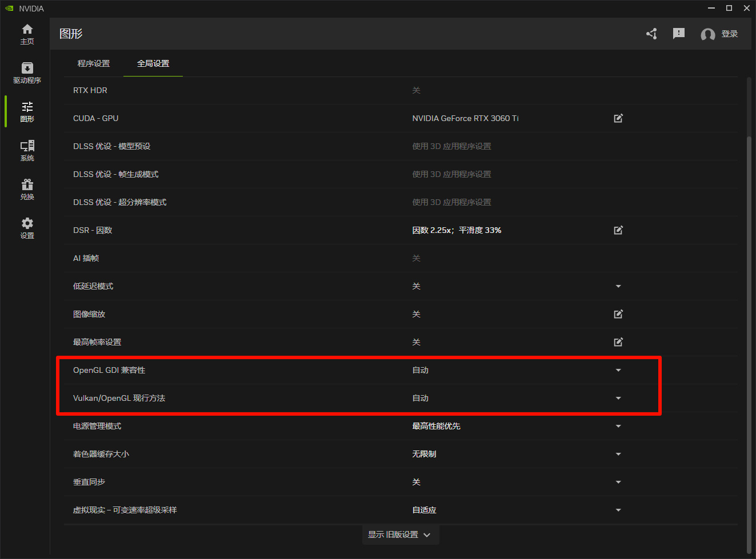This screenshot has width=756, height=559.
Task: Expand the 低延迟模式 dropdown
Action: (x=618, y=286)
